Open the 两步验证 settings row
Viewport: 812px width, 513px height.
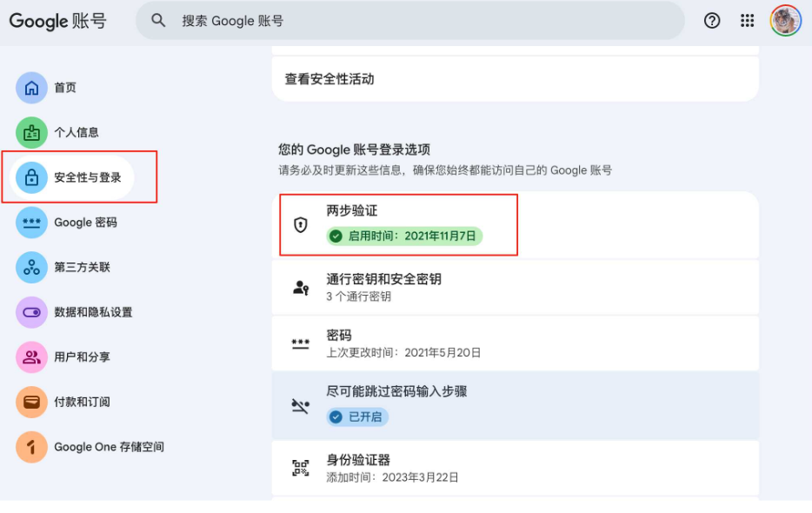pos(515,224)
